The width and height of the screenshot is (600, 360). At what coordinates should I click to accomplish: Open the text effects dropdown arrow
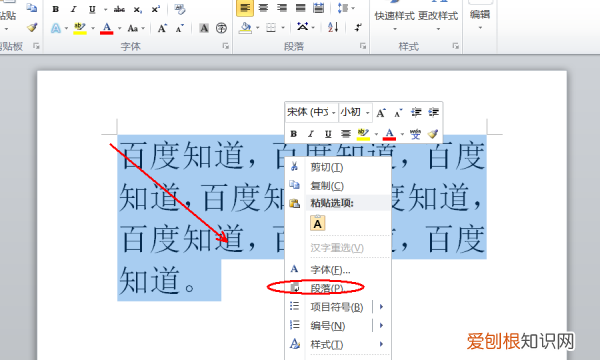tap(66, 28)
